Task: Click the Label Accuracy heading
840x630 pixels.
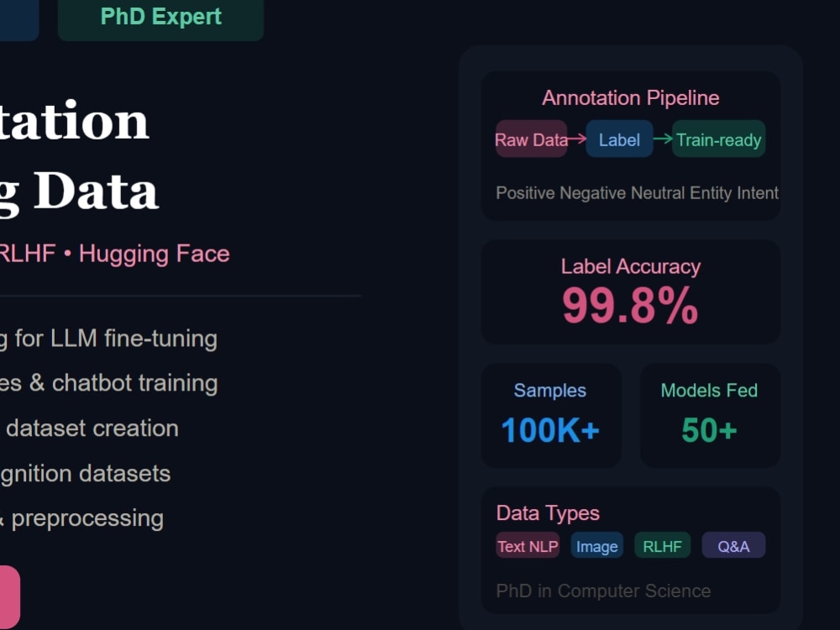Action: click(x=631, y=266)
